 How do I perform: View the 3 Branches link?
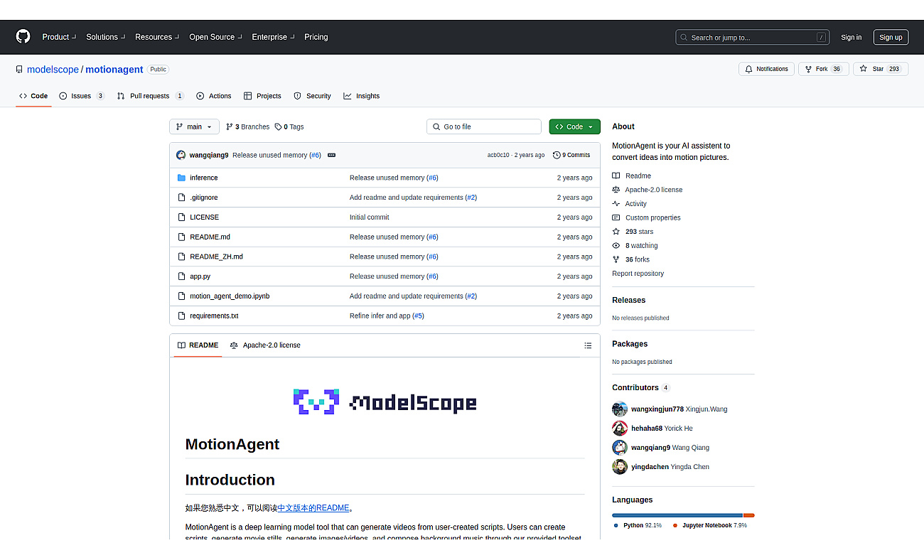point(248,126)
